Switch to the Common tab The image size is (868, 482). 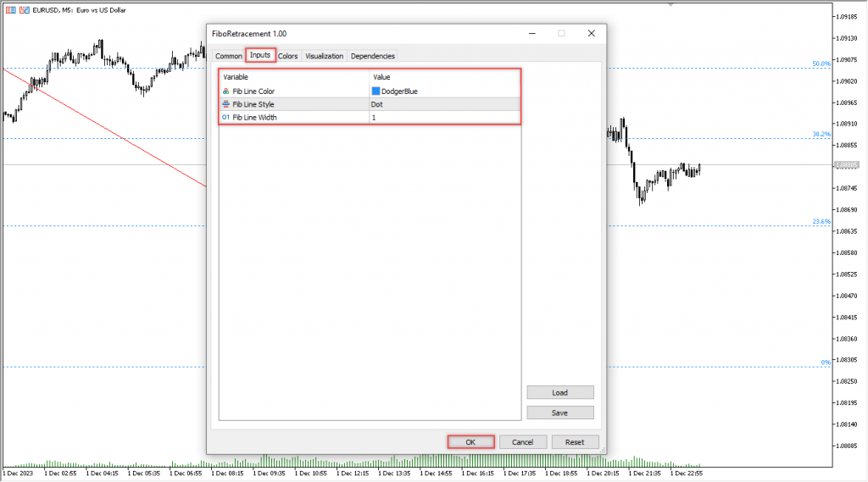tap(228, 56)
